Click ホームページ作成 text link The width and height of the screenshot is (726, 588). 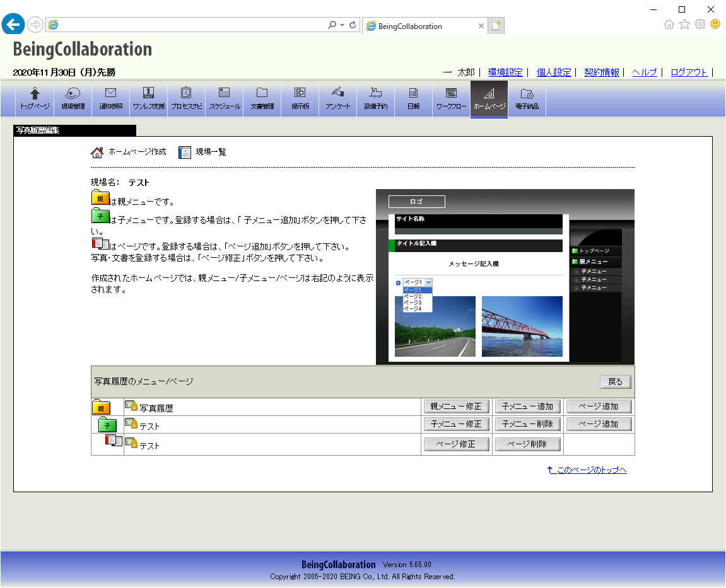coord(137,152)
